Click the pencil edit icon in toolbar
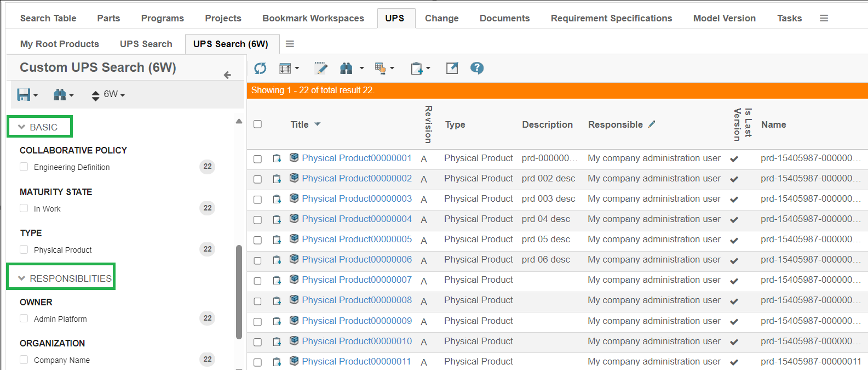 click(x=321, y=69)
